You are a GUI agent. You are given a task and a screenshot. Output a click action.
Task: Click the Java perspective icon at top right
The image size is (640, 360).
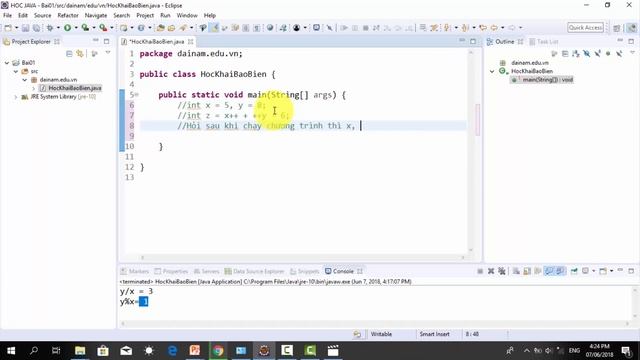point(631,28)
